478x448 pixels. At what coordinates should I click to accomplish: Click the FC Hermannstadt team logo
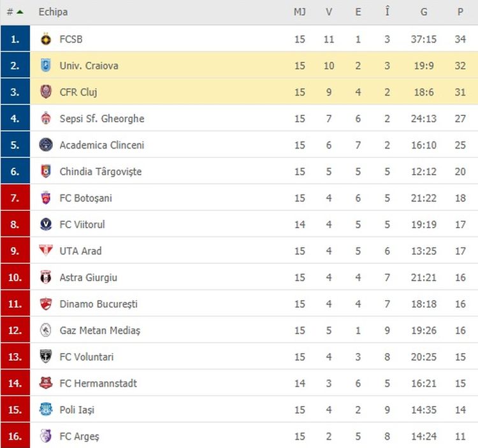coord(45,383)
